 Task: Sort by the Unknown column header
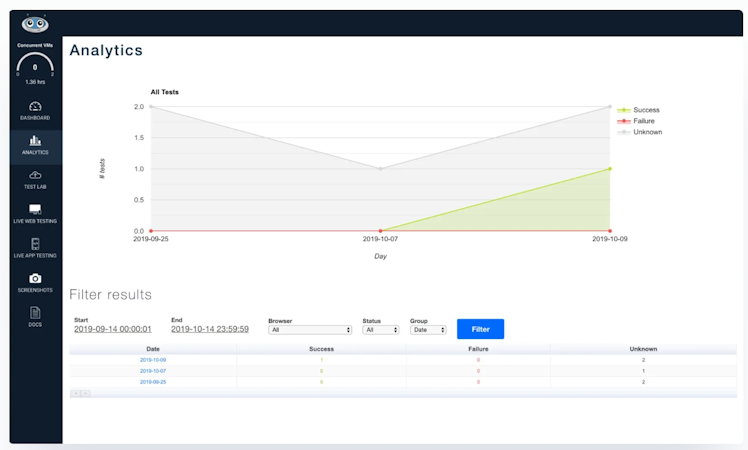tap(643, 349)
